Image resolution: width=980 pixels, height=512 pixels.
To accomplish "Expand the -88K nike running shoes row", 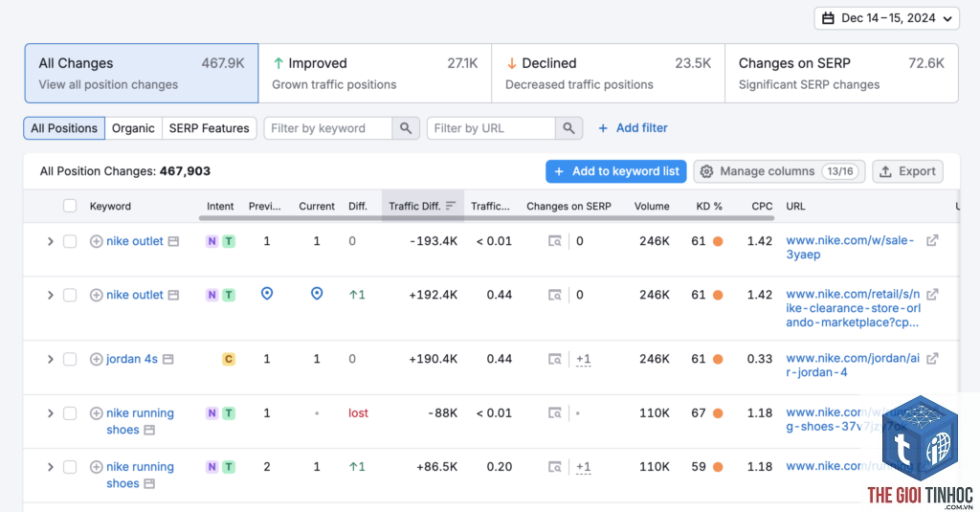I will (51, 413).
